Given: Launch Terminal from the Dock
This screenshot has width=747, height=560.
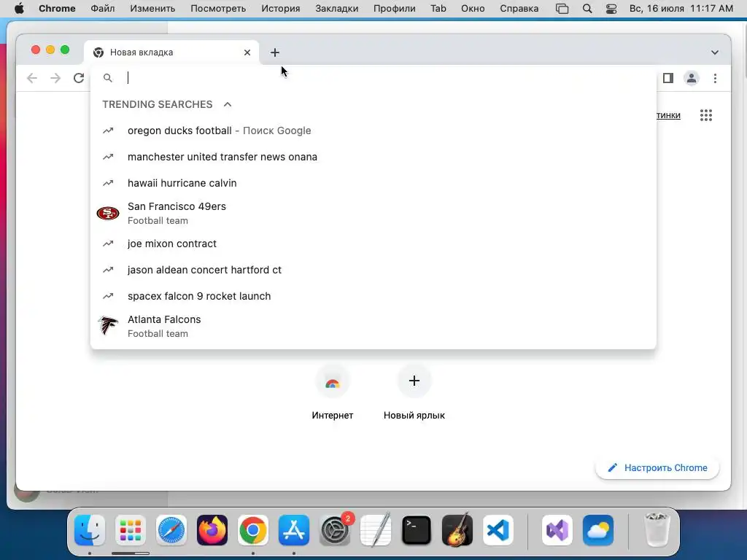Looking at the screenshot, I should coord(417,529).
